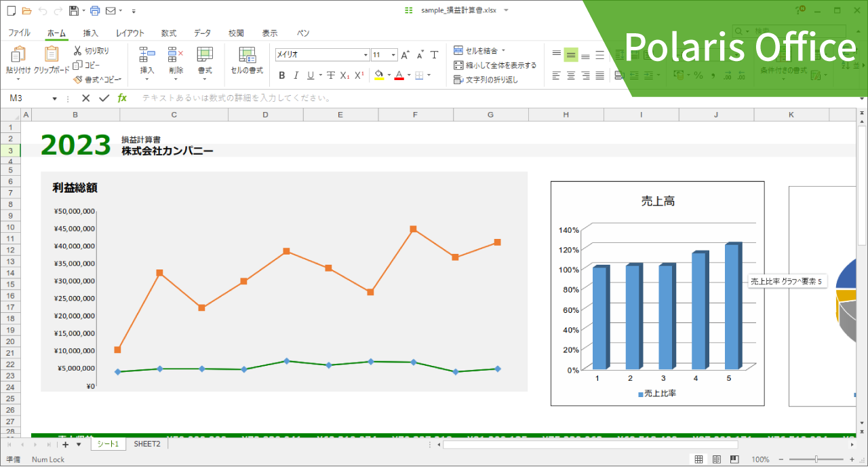Viewport: 868px width, 467px height.
Task: Click the yellow fill color swatch
Action: pos(379,75)
